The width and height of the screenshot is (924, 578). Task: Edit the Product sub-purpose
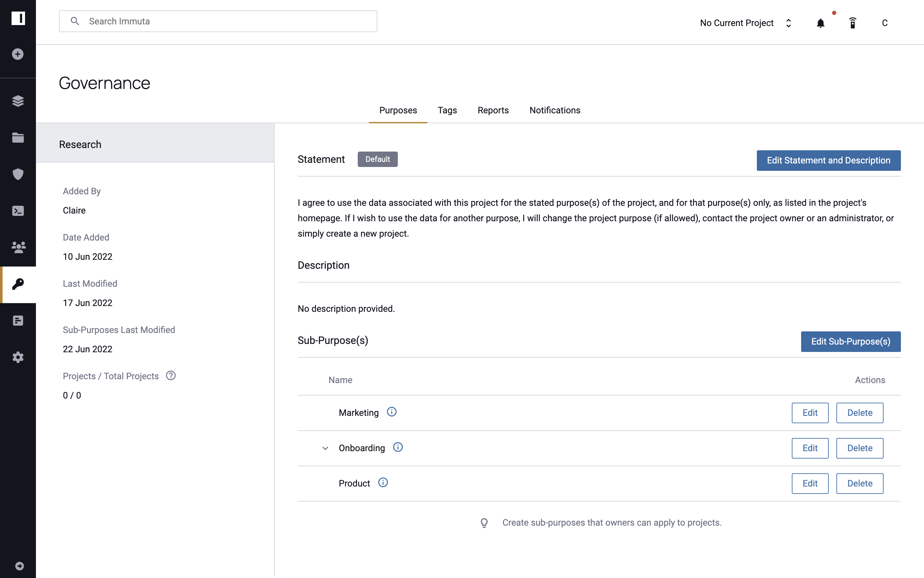coord(810,483)
